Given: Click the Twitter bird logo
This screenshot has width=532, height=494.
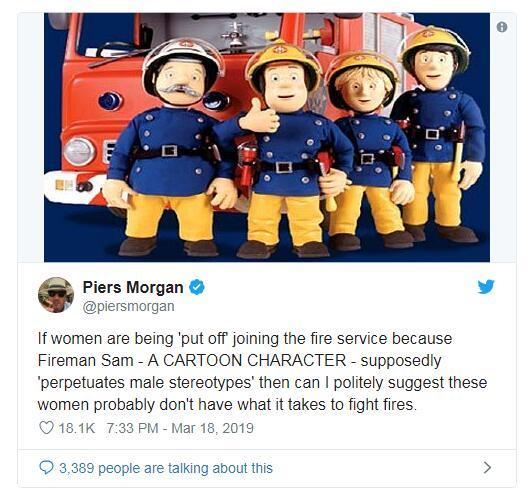Looking at the screenshot, I should (x=486, y=287).
